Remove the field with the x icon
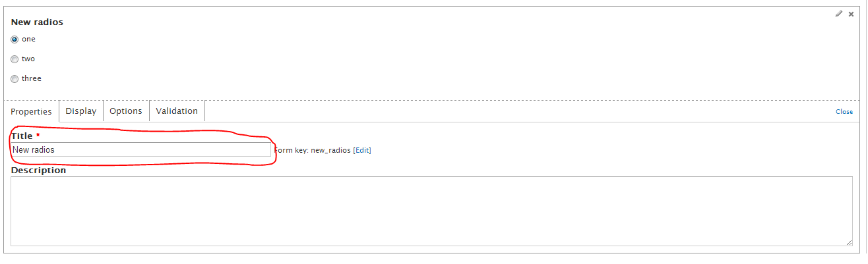868x264 pixels. tap(851, 14)
